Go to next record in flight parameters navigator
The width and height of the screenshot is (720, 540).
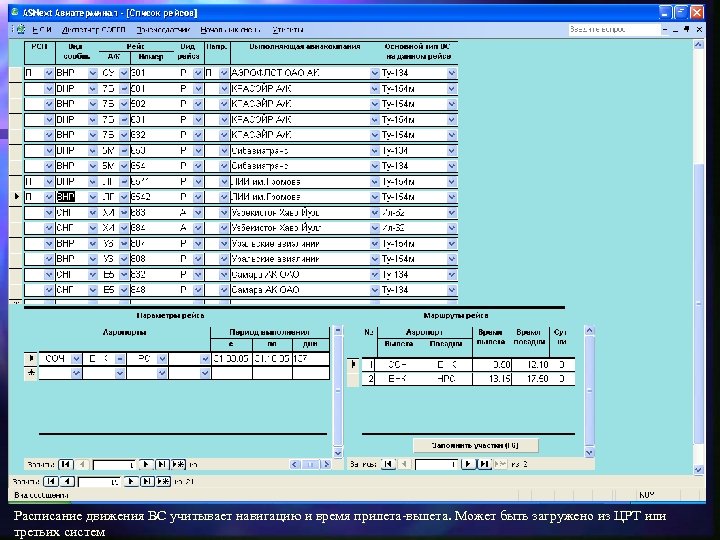click(x=146, y=465)
